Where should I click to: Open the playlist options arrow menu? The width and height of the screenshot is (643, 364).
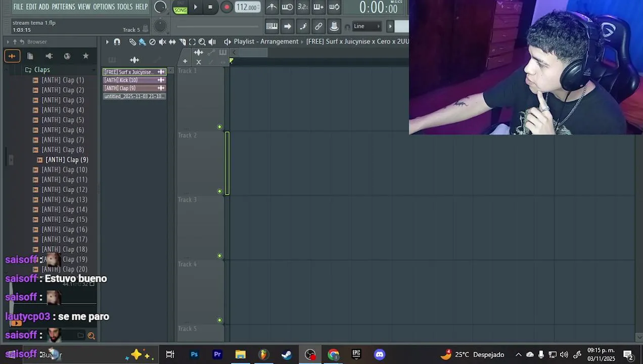pos(107,42)
